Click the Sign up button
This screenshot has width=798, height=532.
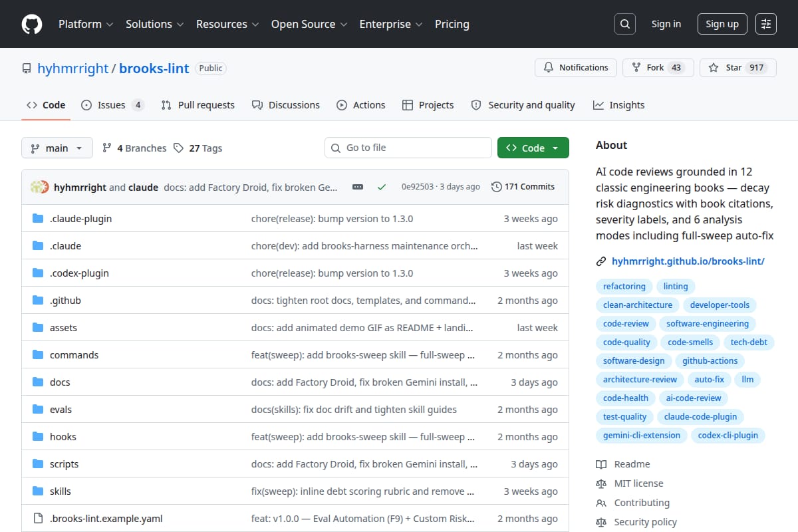pos(722,24)
